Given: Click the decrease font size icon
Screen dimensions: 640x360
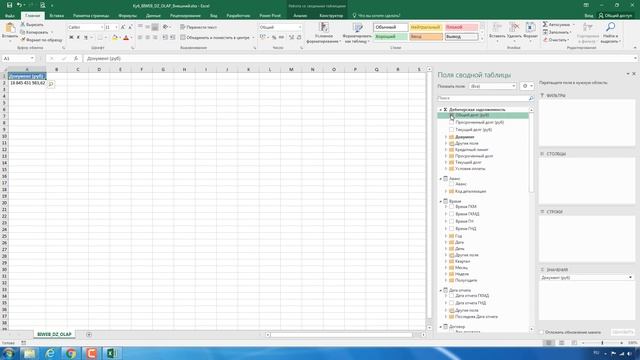Looking at the screenshot, I should coord(130,27).
